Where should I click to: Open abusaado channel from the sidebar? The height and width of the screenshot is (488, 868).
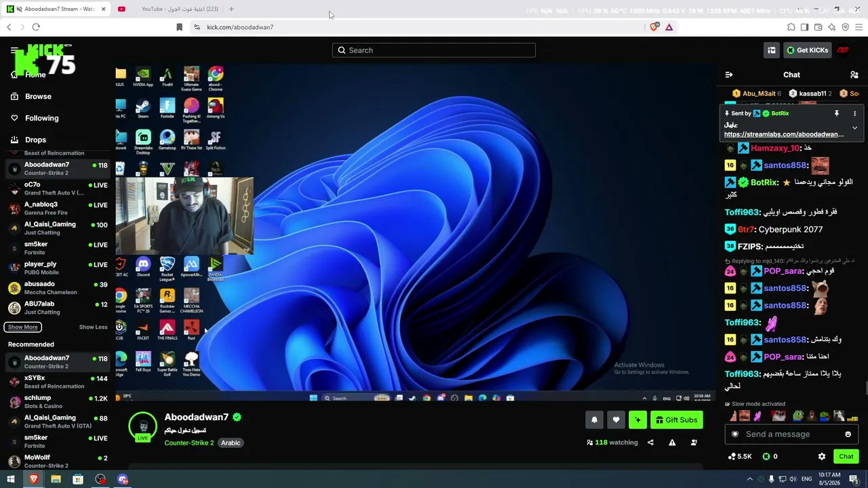click(58, 288)
